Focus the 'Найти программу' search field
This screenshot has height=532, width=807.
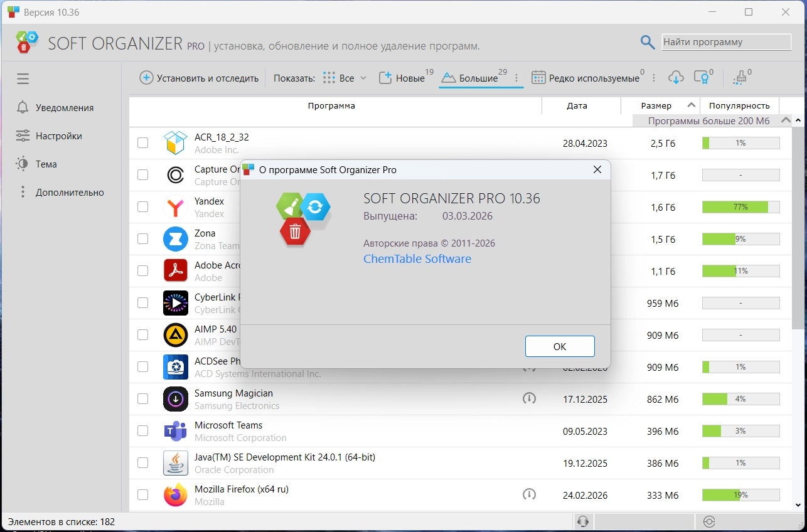[x=727, y=42]
